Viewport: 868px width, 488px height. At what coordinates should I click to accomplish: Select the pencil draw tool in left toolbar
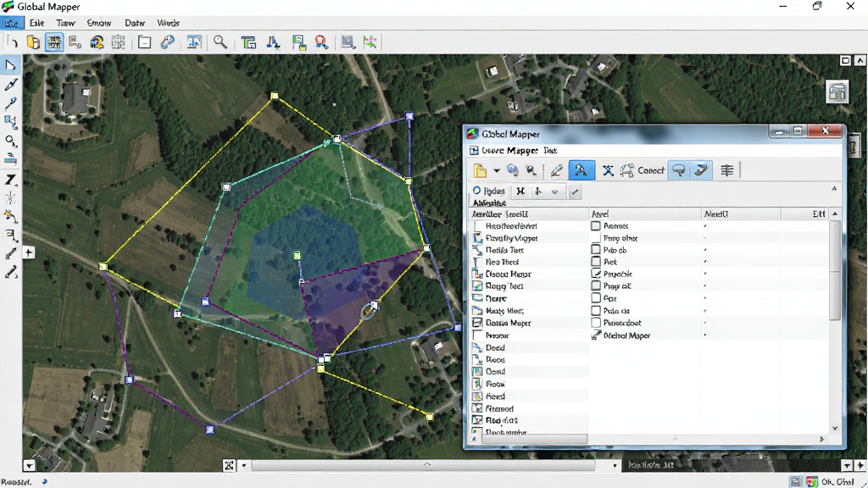tap(10, 84)
